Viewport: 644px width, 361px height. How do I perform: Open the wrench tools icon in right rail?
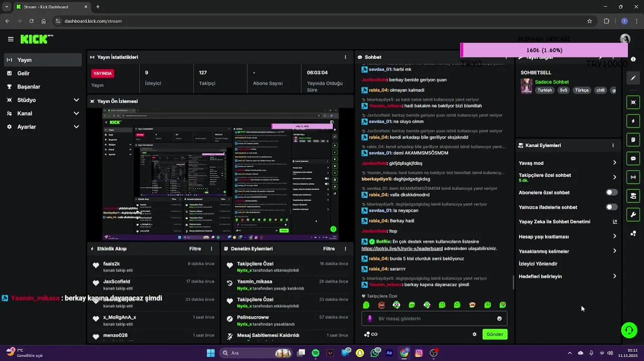[x=633, y=215]
